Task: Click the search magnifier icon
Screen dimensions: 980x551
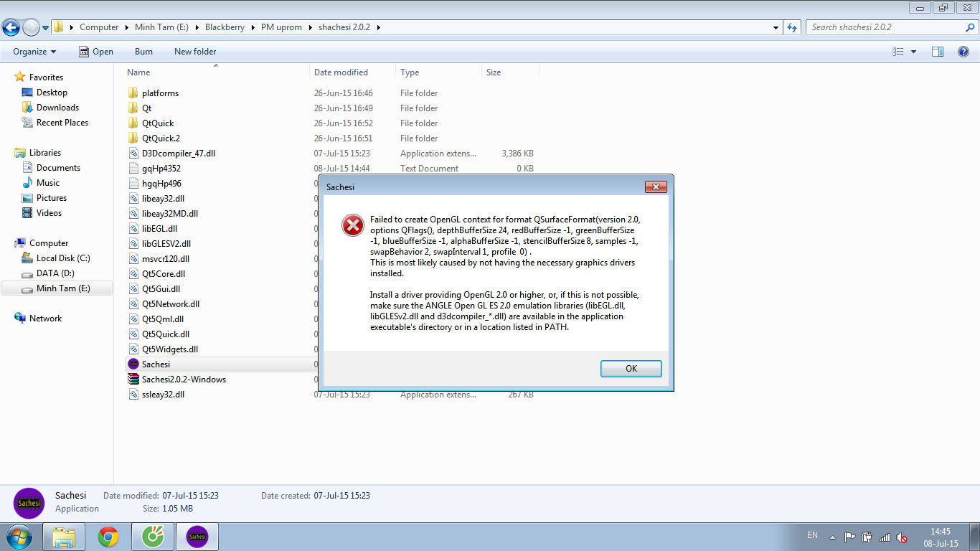Action: pyautogui.click(x=970, y=27)
